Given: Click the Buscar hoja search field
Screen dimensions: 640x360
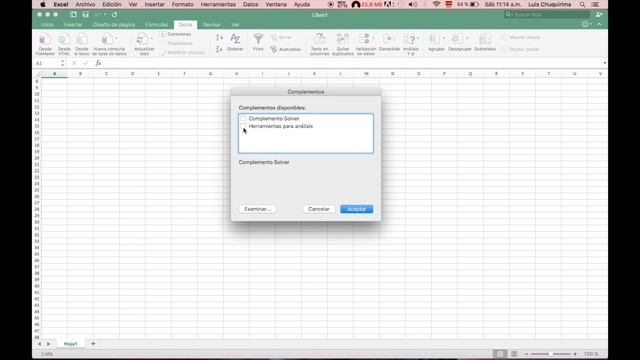Looking at the screenshot, I should (x=547, y=15).
